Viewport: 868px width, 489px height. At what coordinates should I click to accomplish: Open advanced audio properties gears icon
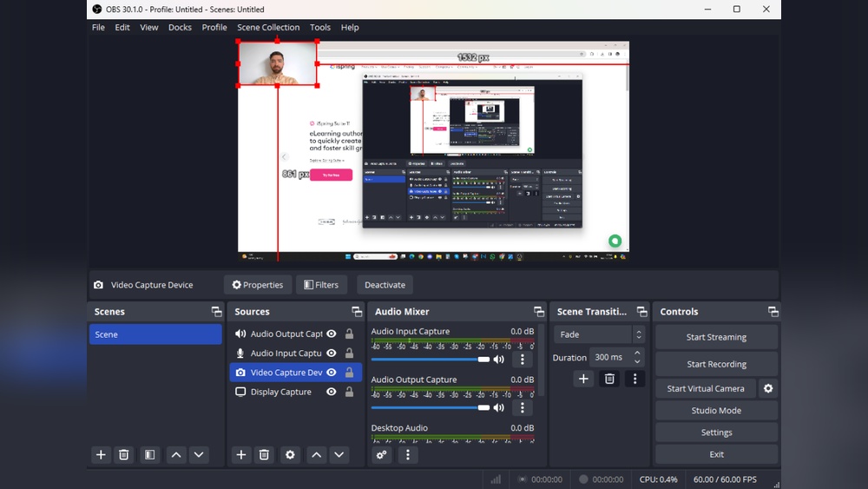pos(382,454)
